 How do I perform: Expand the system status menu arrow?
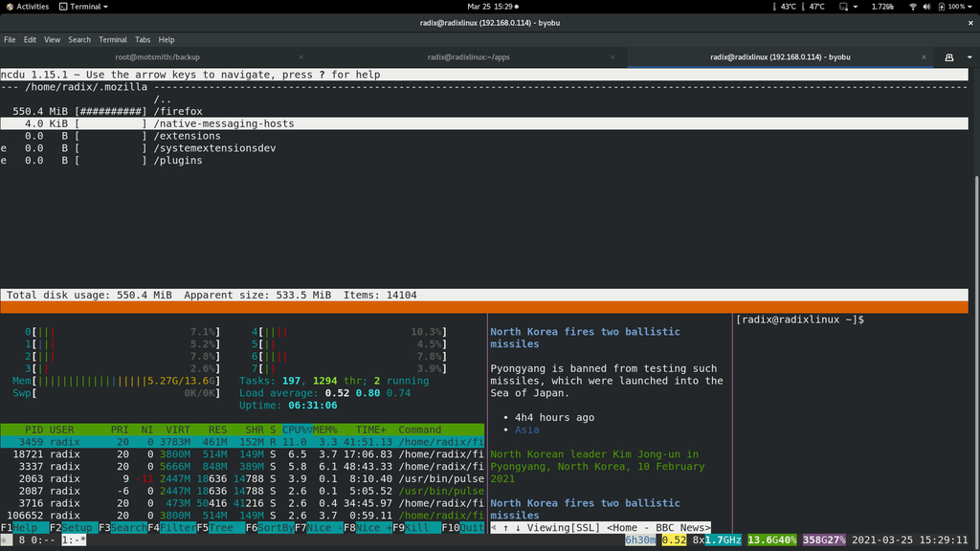[x=970, y=7]
